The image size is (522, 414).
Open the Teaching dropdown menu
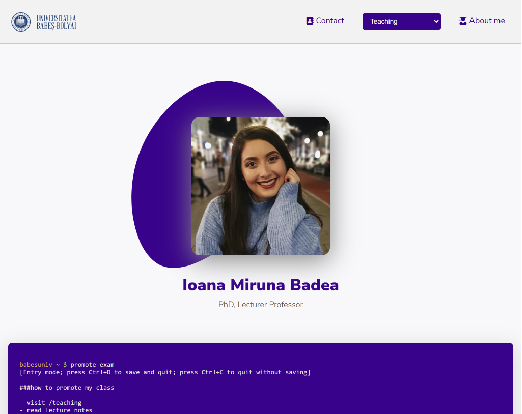point(402,22)
